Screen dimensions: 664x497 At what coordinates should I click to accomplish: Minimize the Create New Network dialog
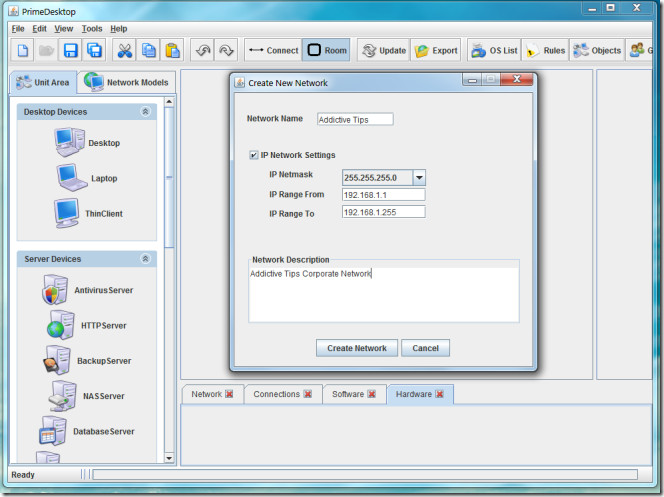(472, 80)
